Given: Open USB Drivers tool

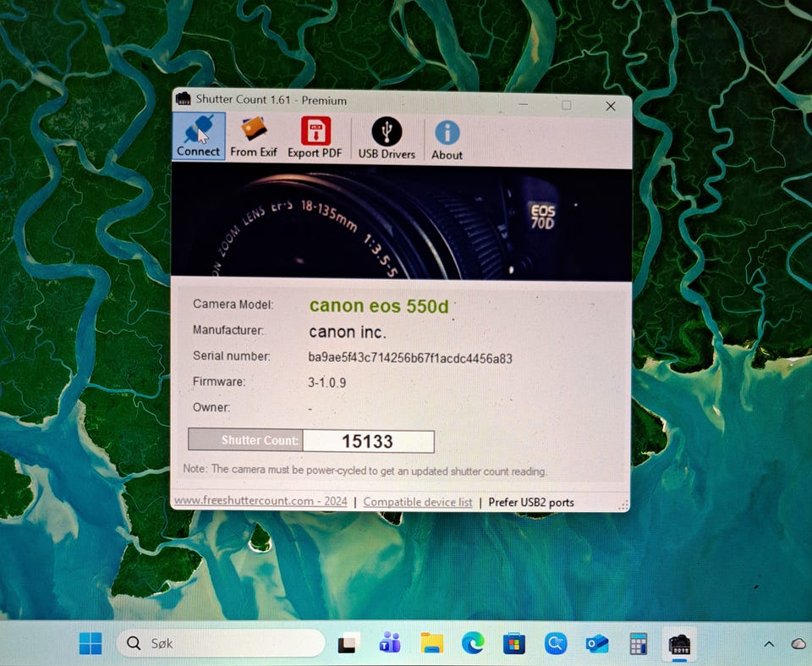Looking at the screenshot, I should tap(387, 138).
